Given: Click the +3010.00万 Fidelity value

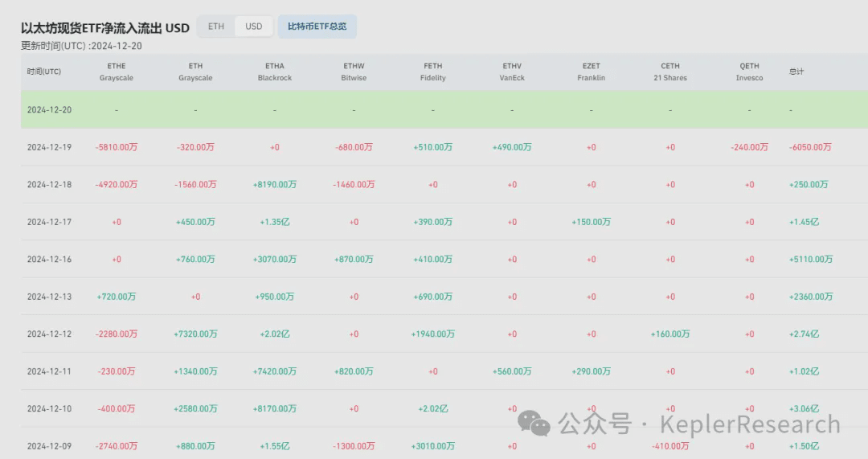Looking at the screenshot, I should 433,446.
